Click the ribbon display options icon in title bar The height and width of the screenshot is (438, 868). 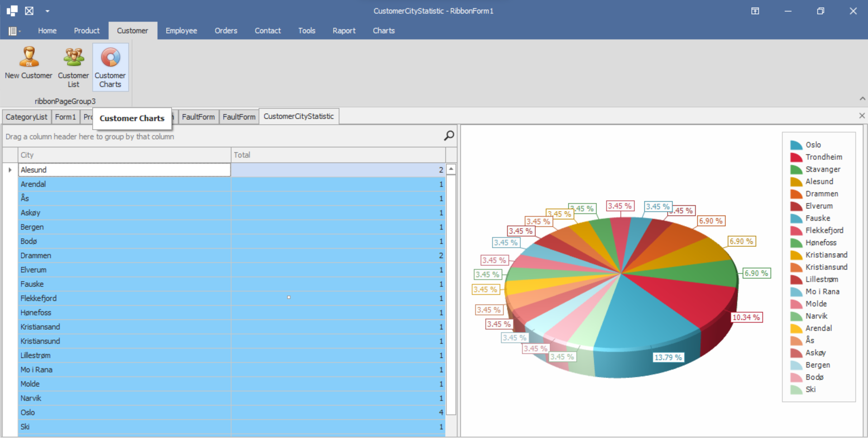tap(755, 11)
